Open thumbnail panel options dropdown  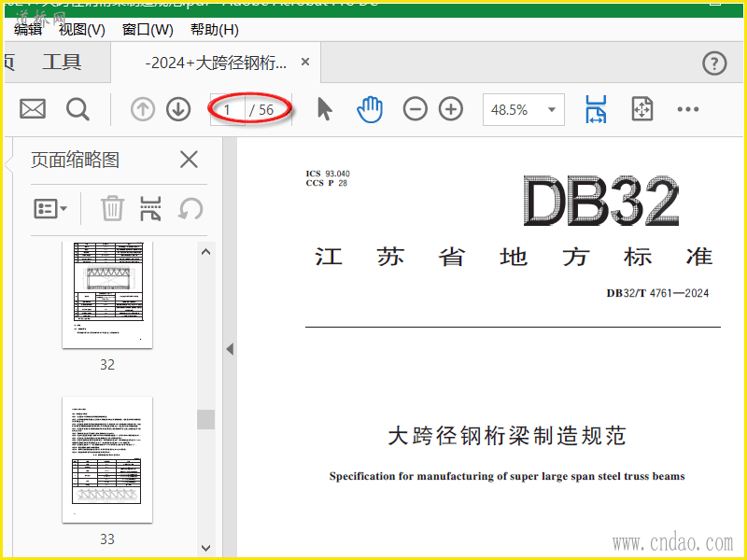point(50,208)
